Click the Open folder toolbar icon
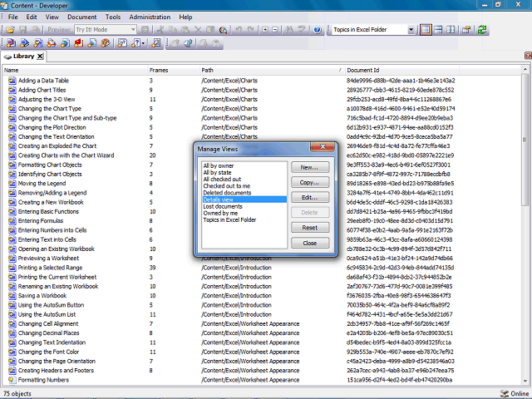The image size is (532, 399). pyautogui.click(x=10, y=30)
